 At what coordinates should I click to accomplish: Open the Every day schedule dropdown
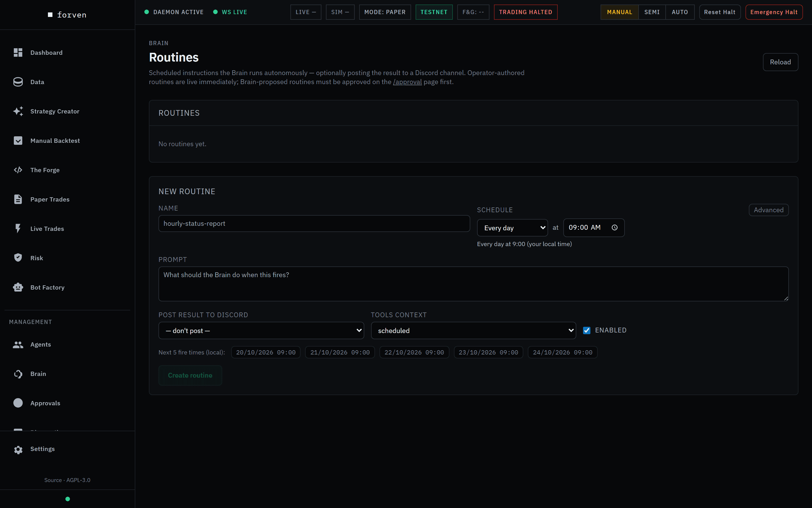click(x=512, y=228)
